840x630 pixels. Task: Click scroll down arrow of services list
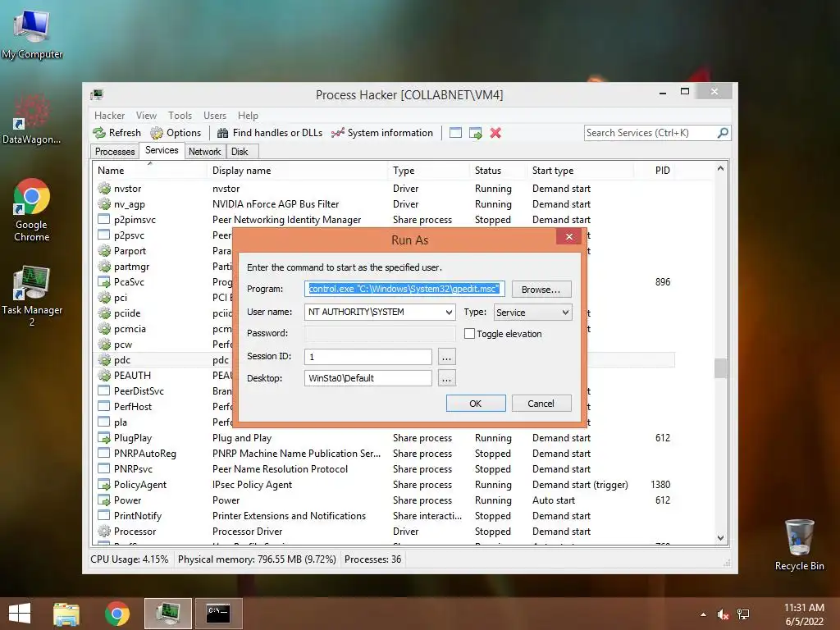click(720, 538)
